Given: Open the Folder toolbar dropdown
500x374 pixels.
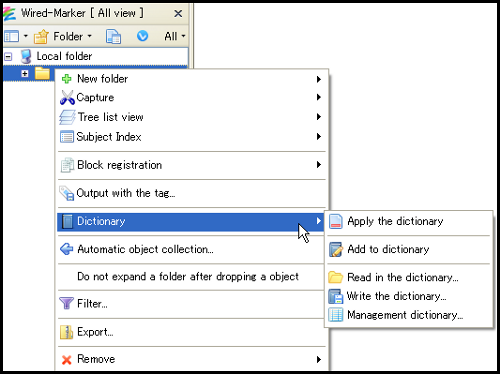Looking at the screenshot, I should click(x=64, y=36).
